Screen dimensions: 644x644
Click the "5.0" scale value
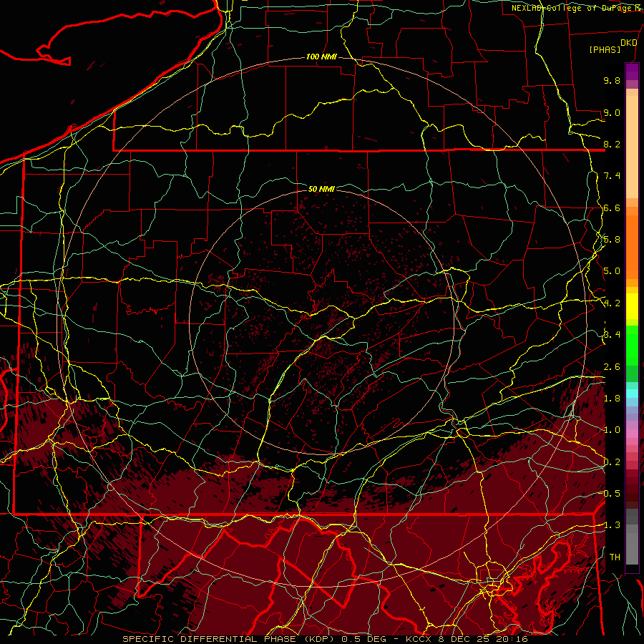coord(612,271)
